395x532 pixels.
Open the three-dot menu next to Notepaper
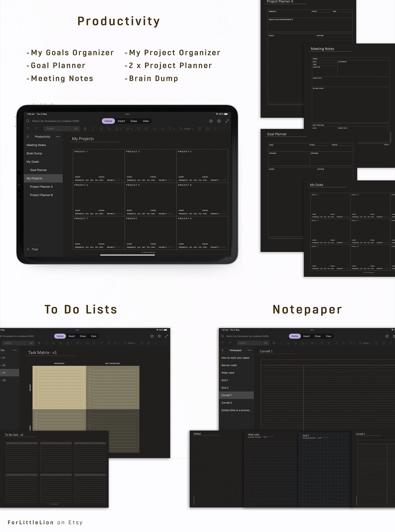tap(249, 350)
